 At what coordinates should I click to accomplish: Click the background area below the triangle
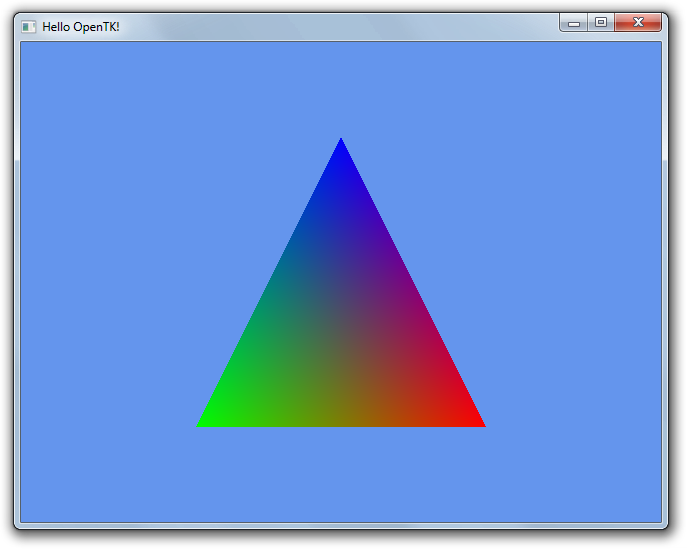point(341,475)
